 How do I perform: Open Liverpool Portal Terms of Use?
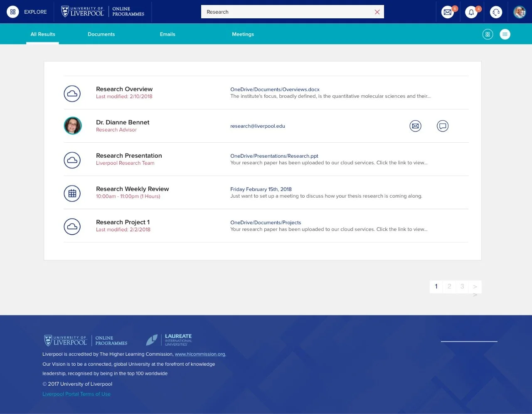(x=76, y=394)
